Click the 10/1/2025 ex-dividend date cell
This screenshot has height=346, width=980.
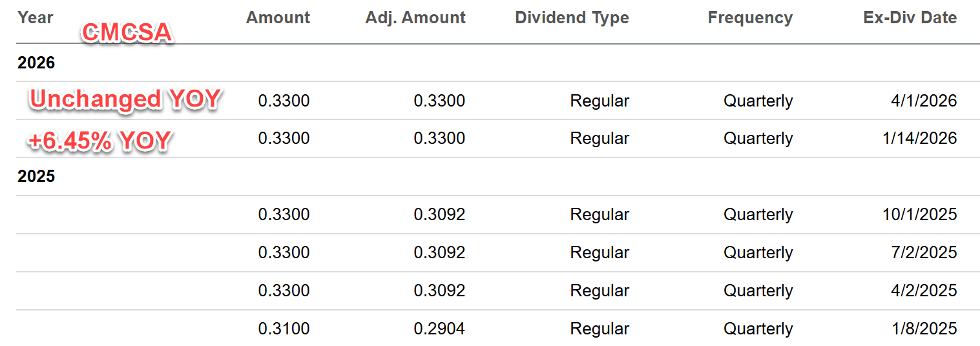pyautogui.click(x=920, y=214)
